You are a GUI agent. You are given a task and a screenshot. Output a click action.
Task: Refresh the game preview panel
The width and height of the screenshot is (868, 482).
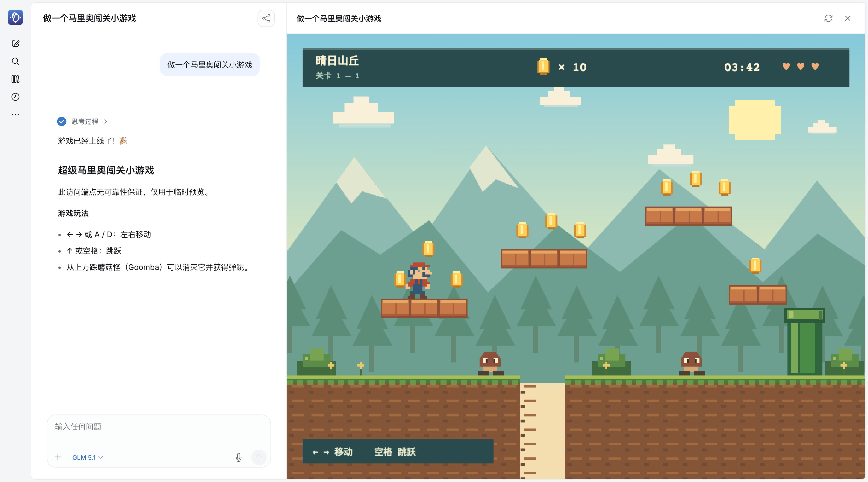pyautogui.click(x=828, y=18)
